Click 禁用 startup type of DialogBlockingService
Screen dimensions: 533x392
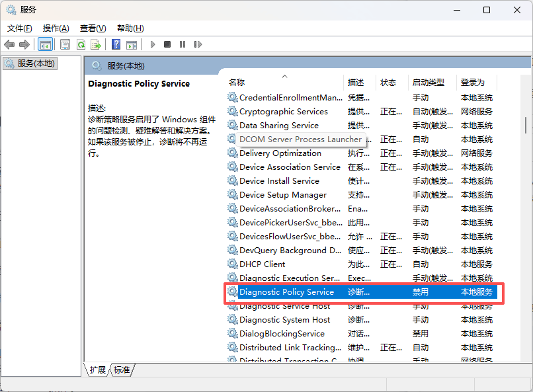420,334
